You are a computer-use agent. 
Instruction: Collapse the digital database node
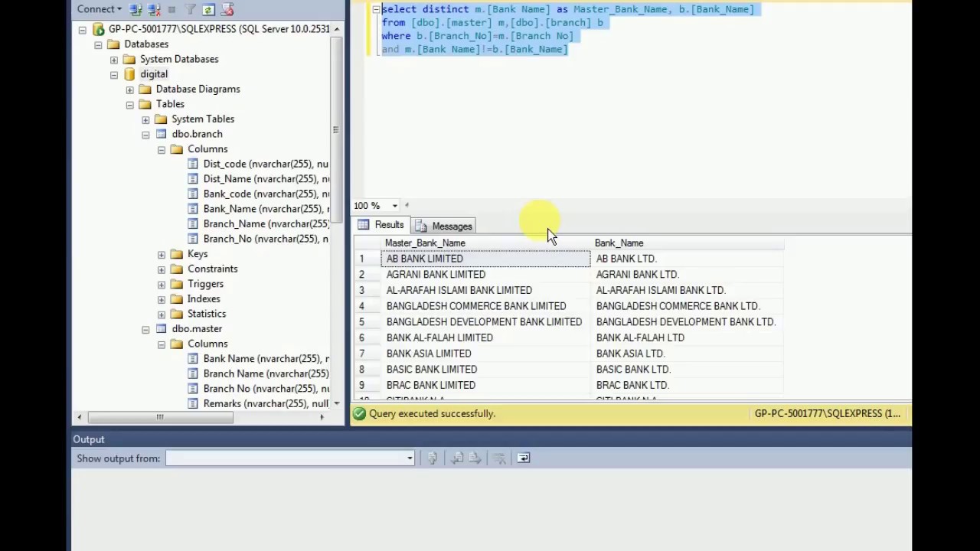114,74
